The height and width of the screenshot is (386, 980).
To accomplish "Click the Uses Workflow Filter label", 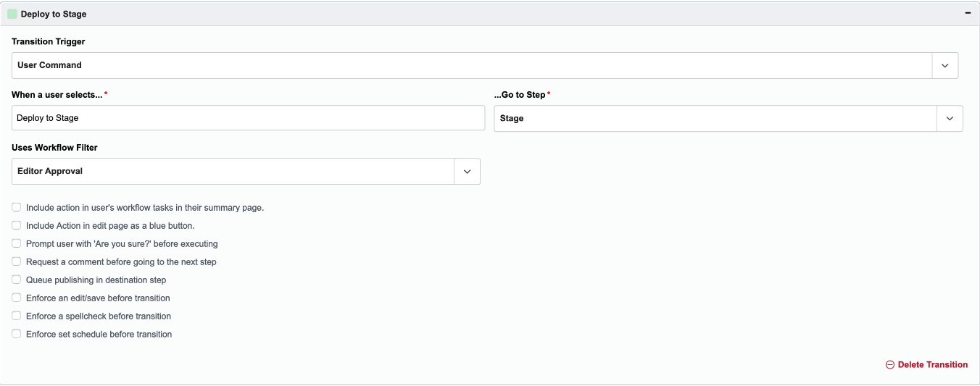I will [x=54, y=147].
